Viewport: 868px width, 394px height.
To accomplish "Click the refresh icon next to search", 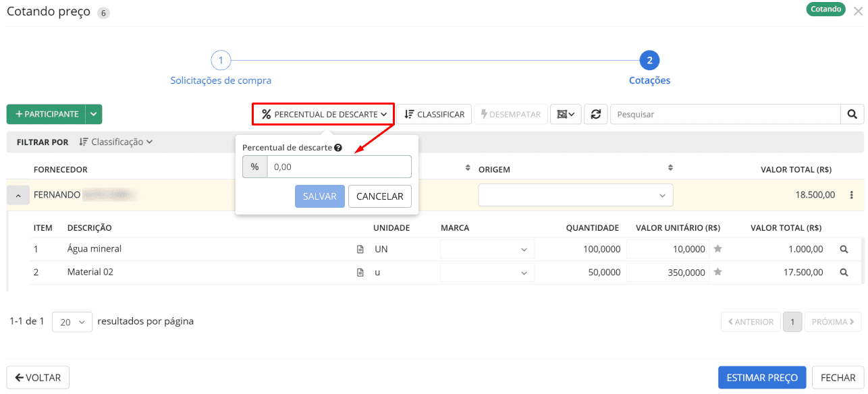I will point(595,115).
